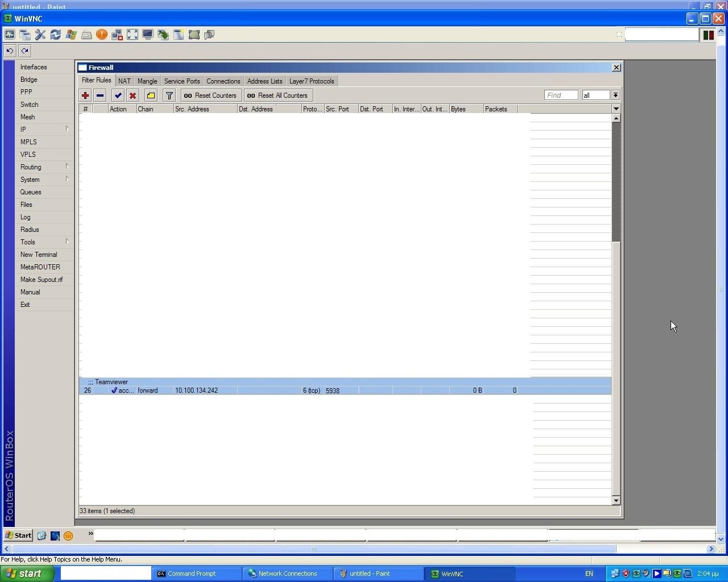The image size is (728, 582).
Task: Toggle VNC full screen arrows icon
Action: point(133,35)
